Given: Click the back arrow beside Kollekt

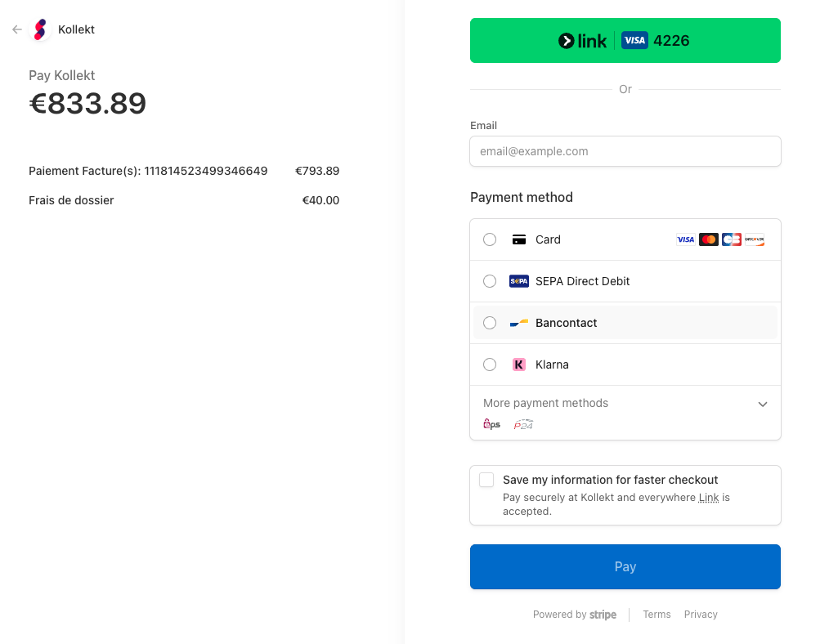Looking at the screenshot, I should coord(16,29).
